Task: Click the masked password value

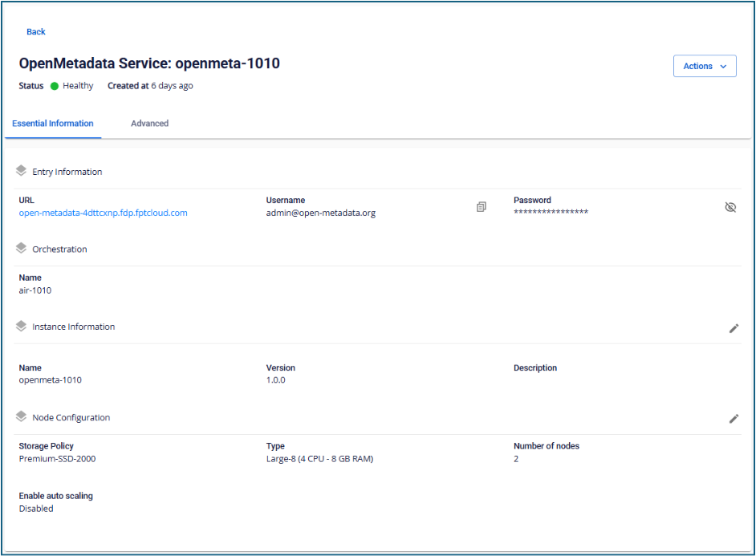Action: click(551, 213)
